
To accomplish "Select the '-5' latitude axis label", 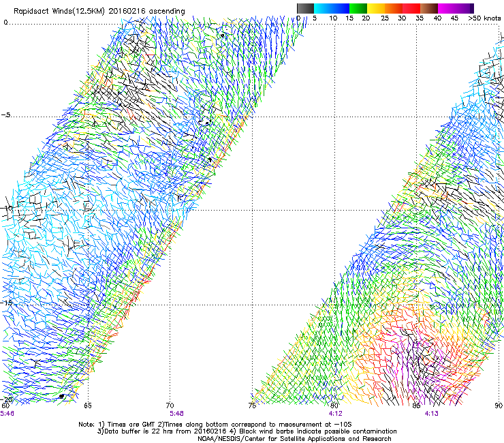I will 5,115.
